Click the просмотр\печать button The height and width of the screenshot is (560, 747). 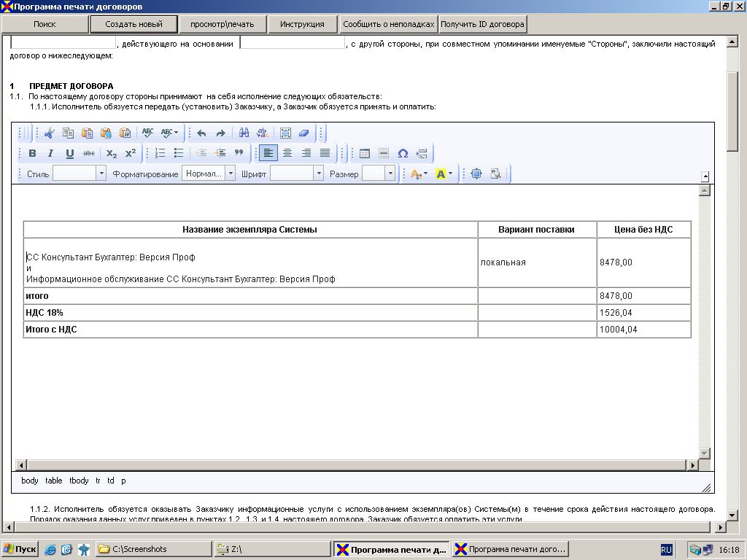pos(222,24)
